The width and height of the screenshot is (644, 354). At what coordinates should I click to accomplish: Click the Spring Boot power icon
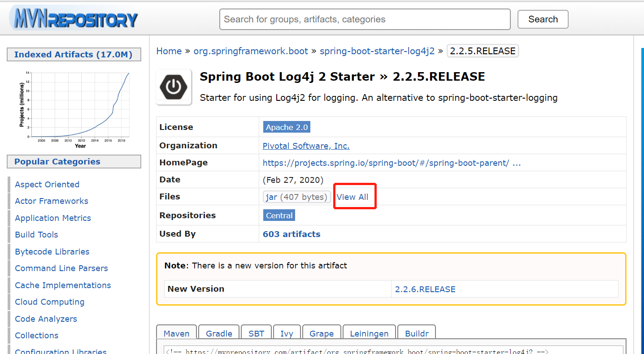tap(174, 87)
